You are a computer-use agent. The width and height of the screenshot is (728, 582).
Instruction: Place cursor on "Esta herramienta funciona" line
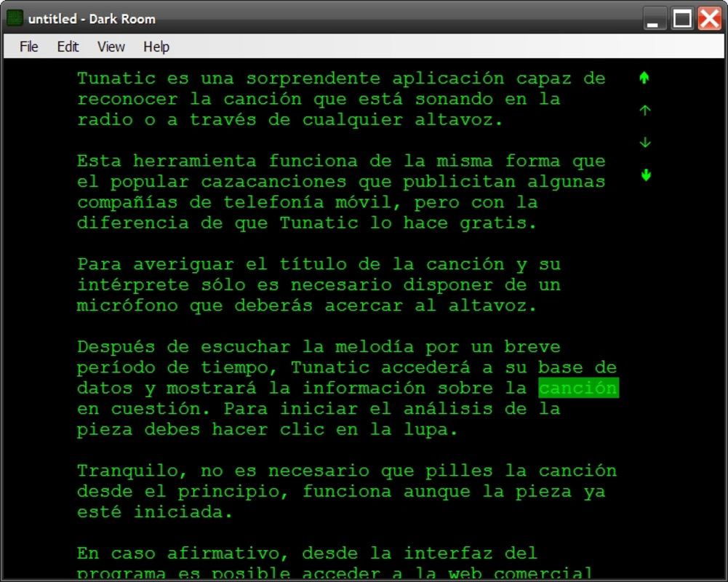point(341,161)
